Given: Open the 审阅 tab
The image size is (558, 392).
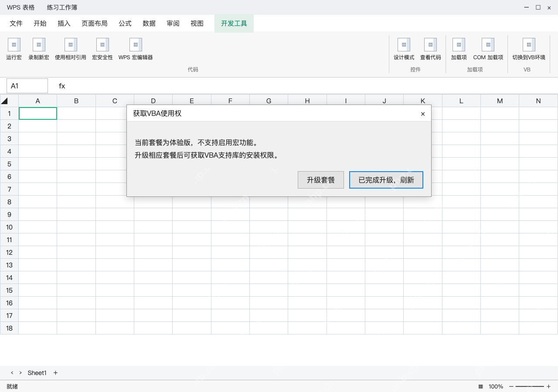Looking at the screenshot, I should [173, 24].
